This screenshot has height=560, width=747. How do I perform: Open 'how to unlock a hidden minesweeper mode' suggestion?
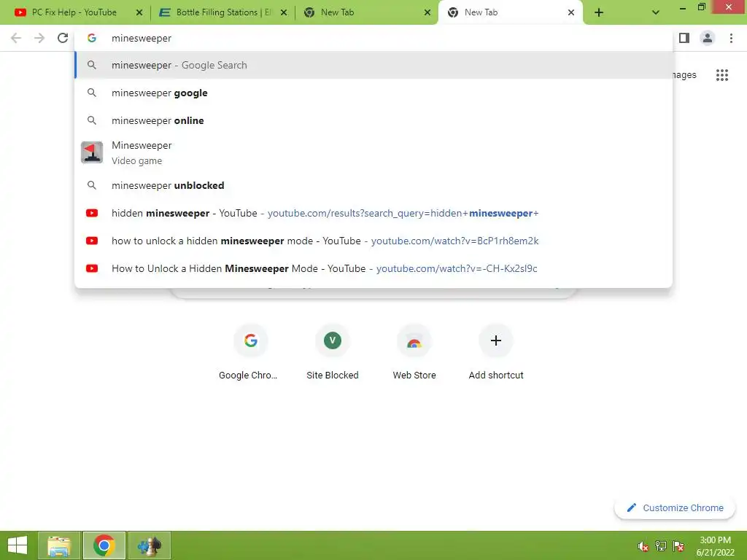pyautogui.click(x=373, y=241)
